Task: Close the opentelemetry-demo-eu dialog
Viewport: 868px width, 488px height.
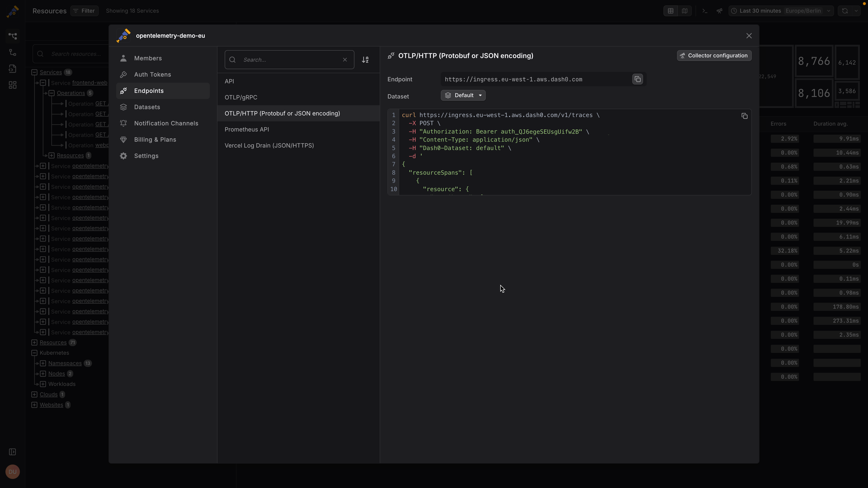Action: pos(749,36)
